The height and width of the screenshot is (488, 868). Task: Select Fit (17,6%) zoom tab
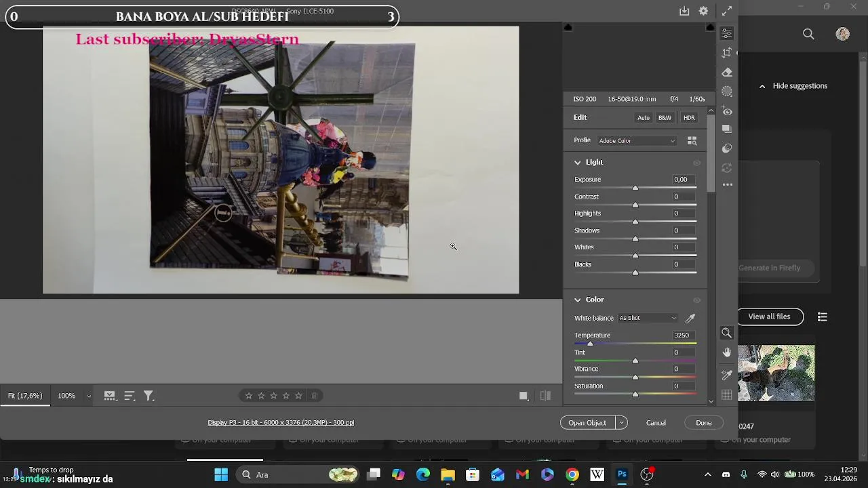point(25,396)
